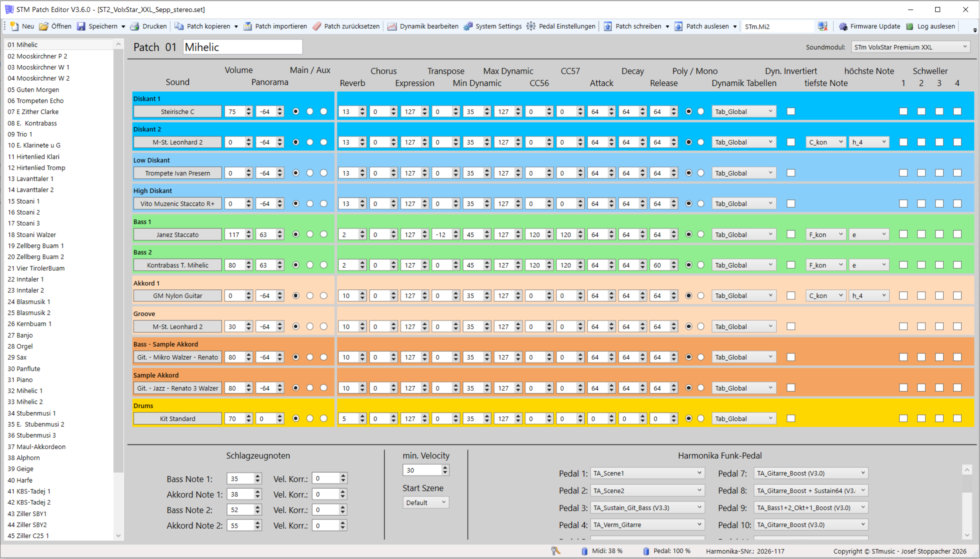This screenshot has height=559, width=980.
Task: Click the Patch importieren icon
Action: point(247,26)
